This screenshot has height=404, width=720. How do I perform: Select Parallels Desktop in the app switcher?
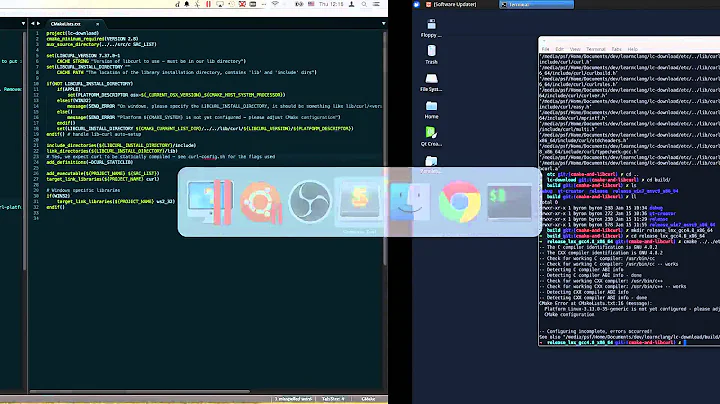tap(212, 203)
